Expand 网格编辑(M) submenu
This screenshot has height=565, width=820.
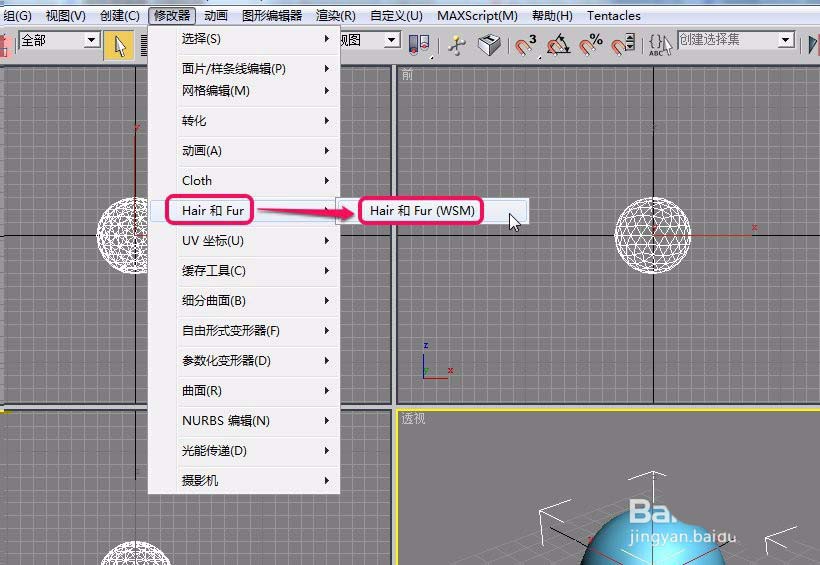click(x=244, y=91)
